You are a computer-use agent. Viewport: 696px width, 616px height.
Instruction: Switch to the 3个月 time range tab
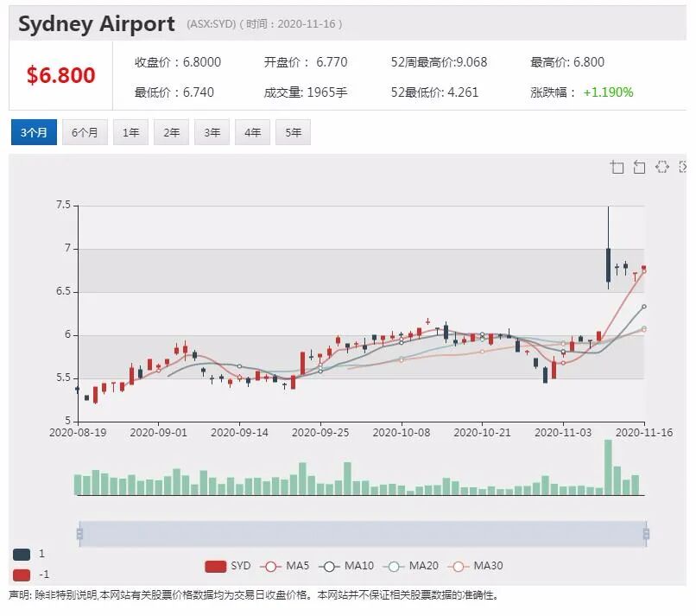(35, 132)
